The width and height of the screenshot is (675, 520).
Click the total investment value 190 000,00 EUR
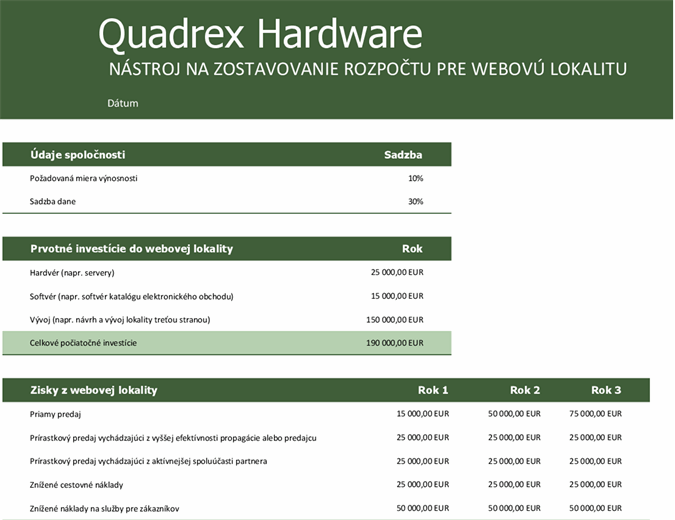point(395,343)
